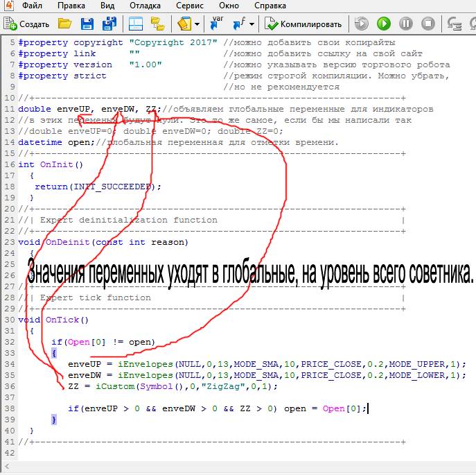Image resolution: width=476 pixels, height=475 pixels.
Task: Toggle the Toolbox folders panel icon
Action: tap(157, 24)
